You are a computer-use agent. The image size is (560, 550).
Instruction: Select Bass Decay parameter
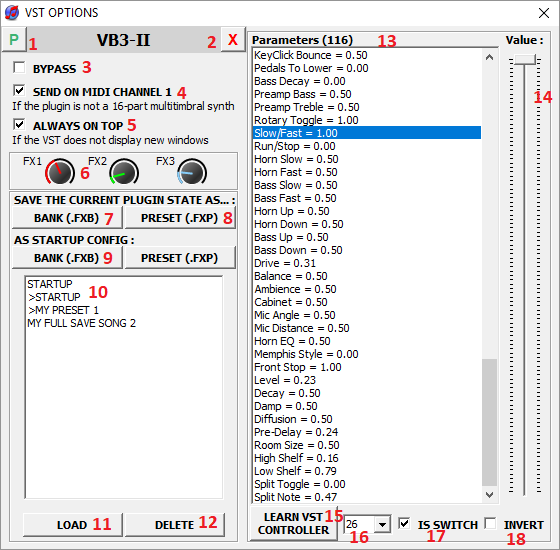[x=367, y=81]
